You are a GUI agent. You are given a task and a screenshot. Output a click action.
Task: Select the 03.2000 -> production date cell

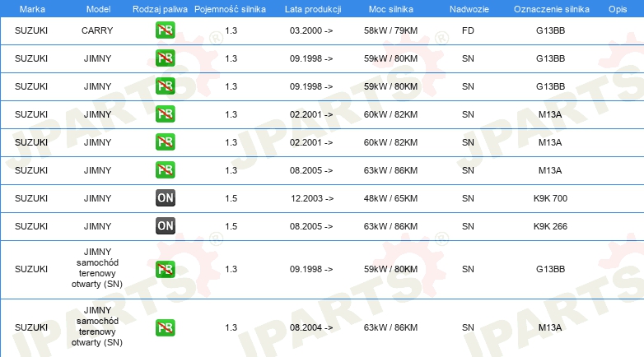coord(311,30)
